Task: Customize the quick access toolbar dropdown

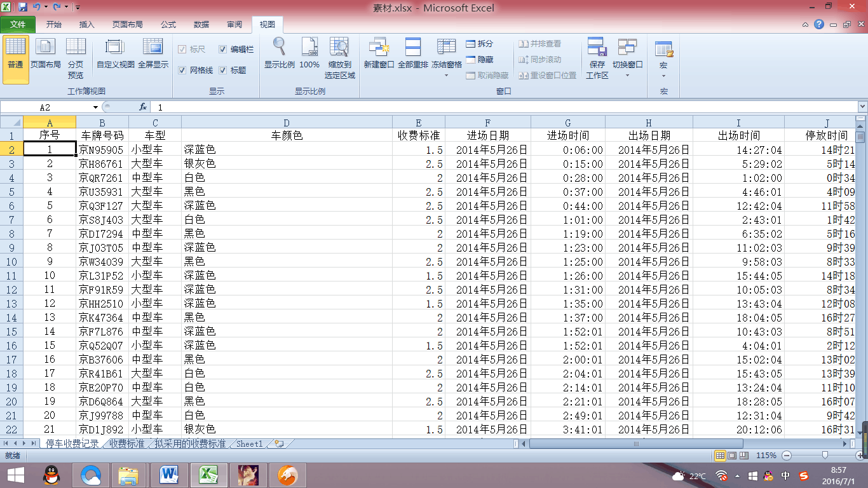Action: click(78, 8)
